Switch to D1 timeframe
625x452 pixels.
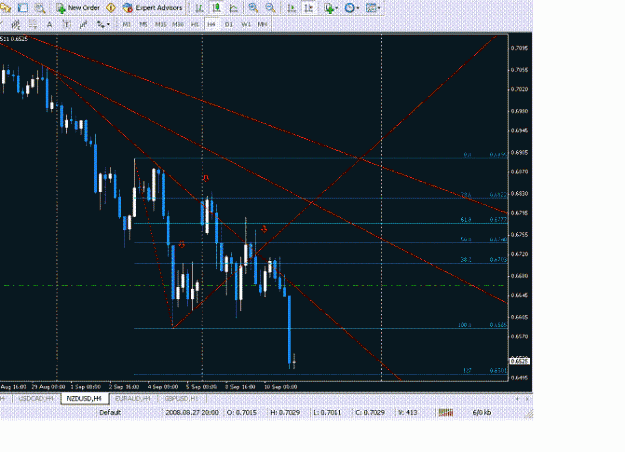click(229, 24)
